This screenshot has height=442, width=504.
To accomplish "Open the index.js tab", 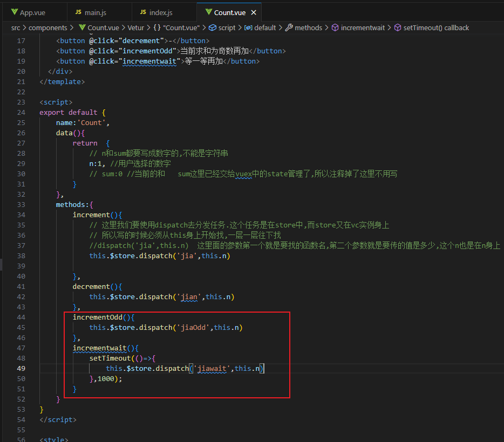I will click(x=164, y=12).
